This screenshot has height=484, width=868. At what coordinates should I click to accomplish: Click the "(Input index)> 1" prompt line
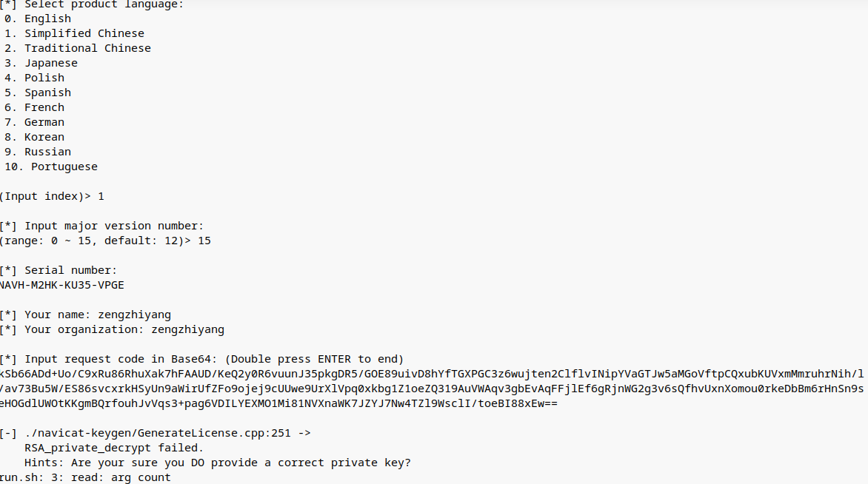coord(52,196)
